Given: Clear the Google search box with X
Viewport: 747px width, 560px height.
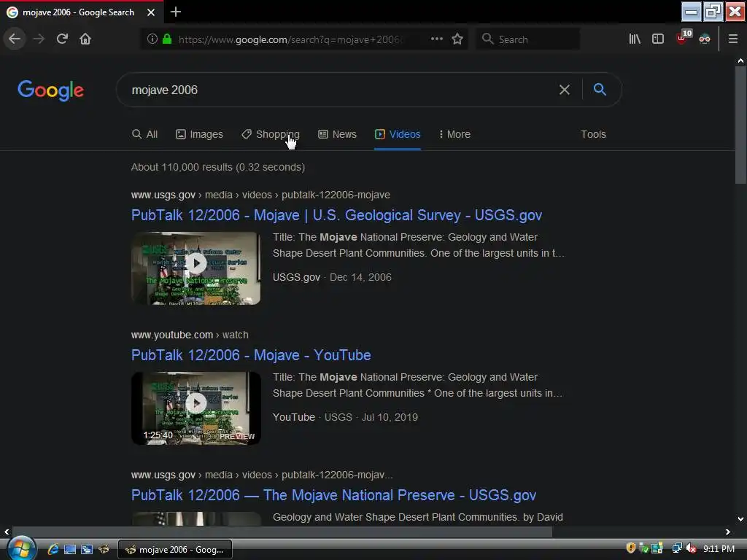Looking at the screenshot, I should [x=565, y=90].
